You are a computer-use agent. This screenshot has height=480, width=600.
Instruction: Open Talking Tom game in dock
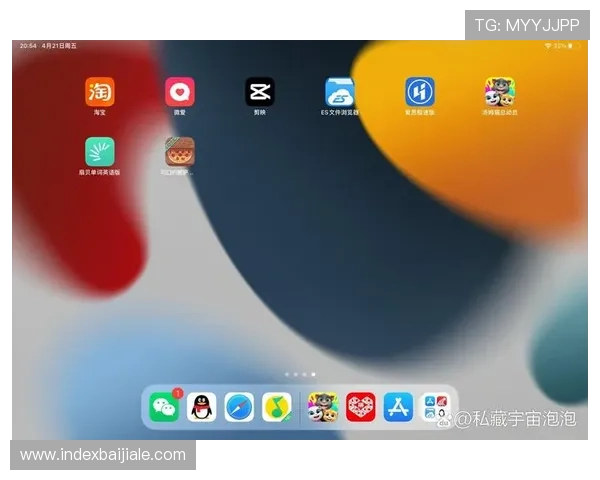point(323,407)
